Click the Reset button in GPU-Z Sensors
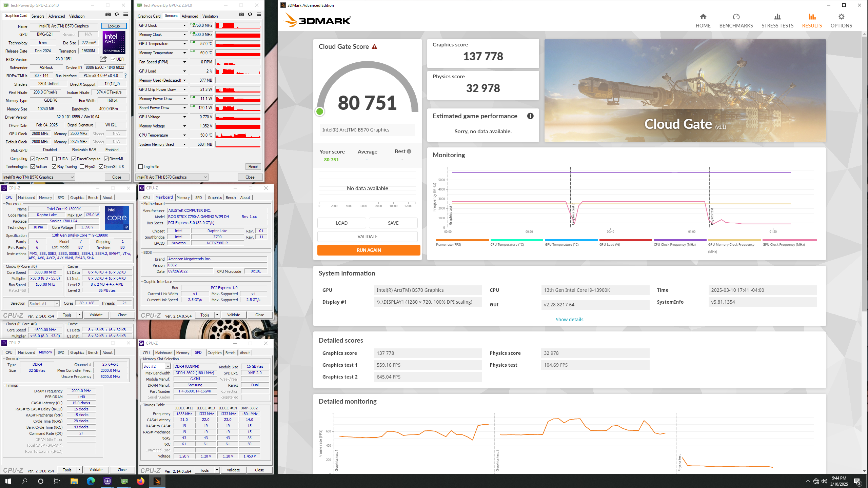The height and width of the screenshot is (488, 868). click(253, 166)
